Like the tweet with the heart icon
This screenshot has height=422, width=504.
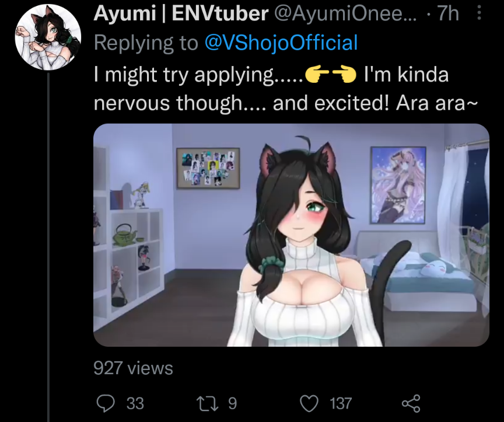click(309, 403)
